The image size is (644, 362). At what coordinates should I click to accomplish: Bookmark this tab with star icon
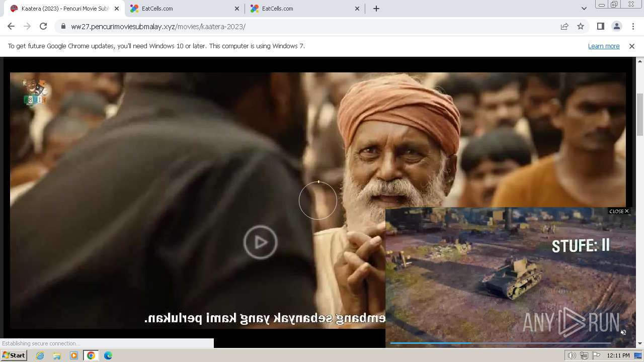point(581,27)
